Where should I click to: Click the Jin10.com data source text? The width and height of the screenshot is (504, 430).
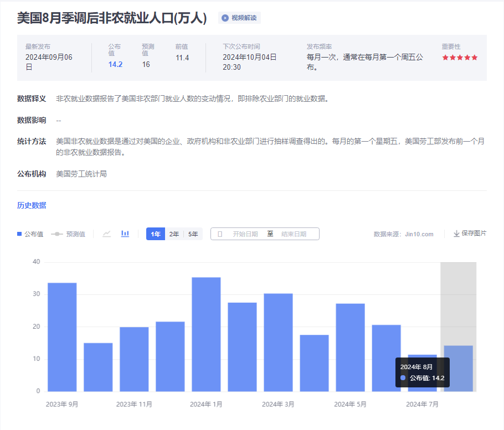pos(419,234)
